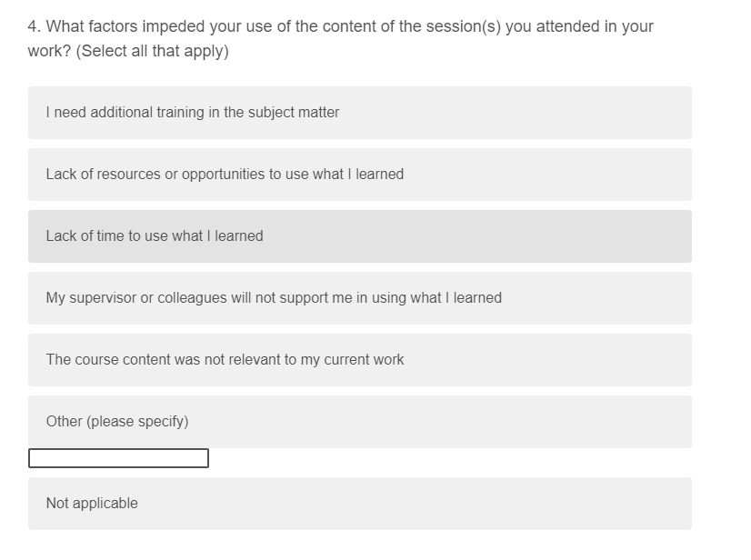
Task: Click the "(Select all that apply)" instruction text
Action: point(153,52)
